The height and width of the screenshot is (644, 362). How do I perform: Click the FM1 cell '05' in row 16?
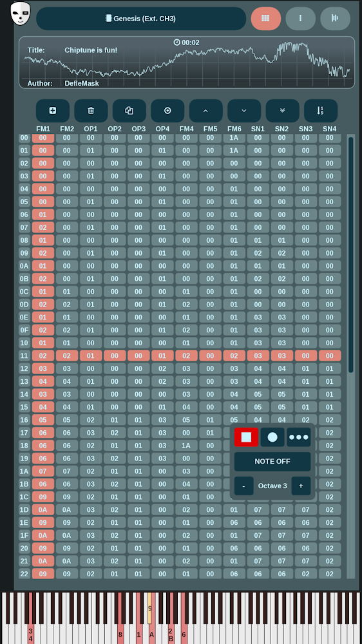pyautogui.click(x=43, y=420)
